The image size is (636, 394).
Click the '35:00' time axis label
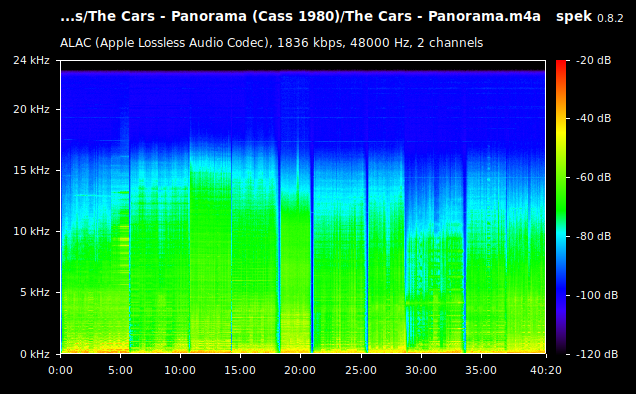point(481,370)
